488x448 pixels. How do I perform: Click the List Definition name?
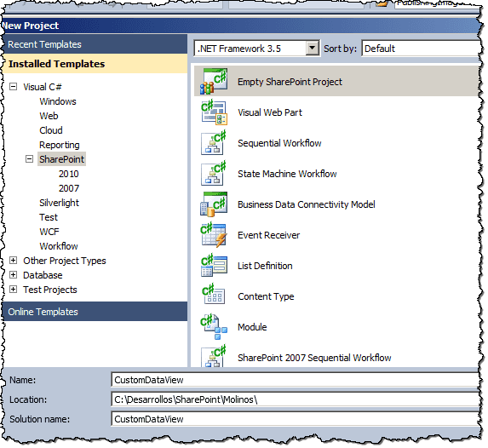tap(265, 266)
